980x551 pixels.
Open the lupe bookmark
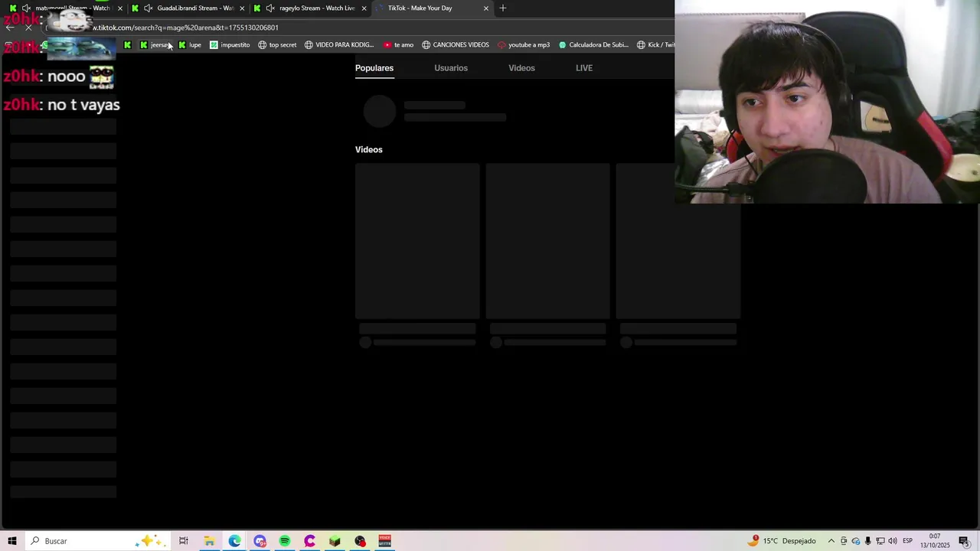pyautogui.click(x=190, y=44)
